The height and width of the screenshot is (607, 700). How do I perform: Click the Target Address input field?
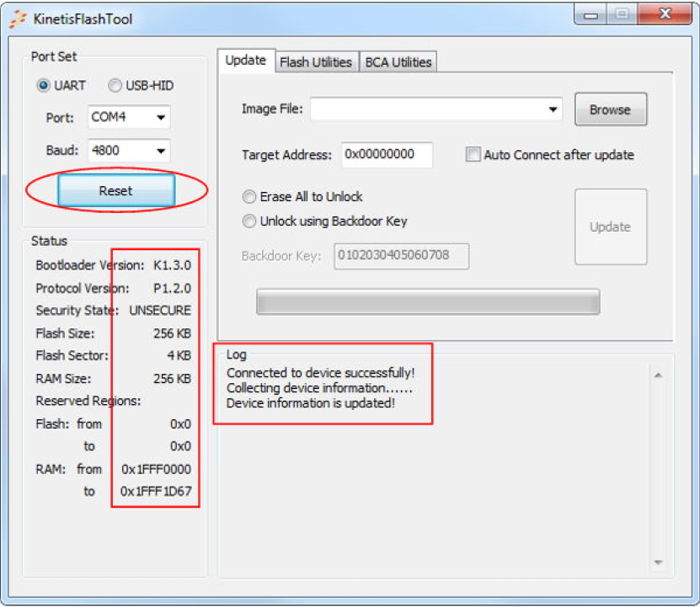pyautogui.click(x=387, y=154)
